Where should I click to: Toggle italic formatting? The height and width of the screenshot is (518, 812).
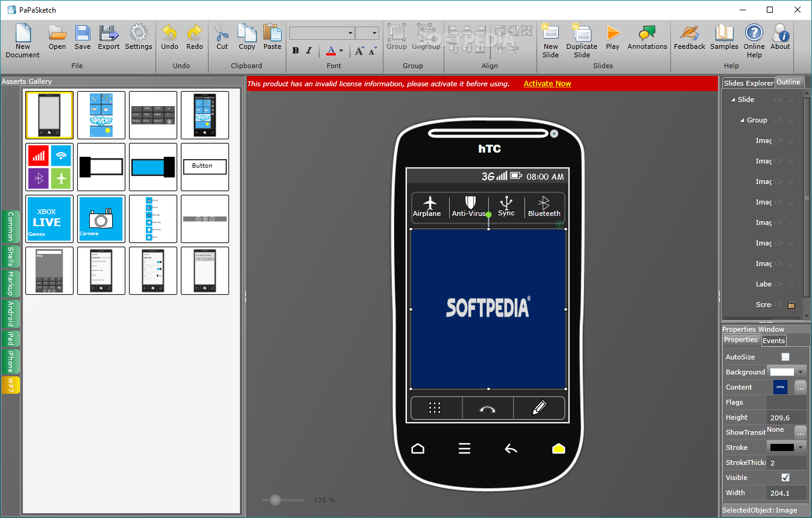tap(309, 51)
